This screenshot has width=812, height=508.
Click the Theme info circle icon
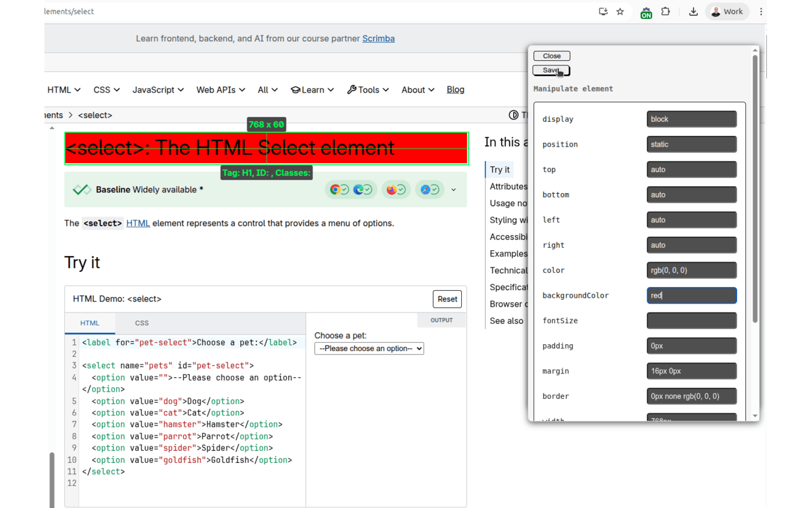(x=513, y=115)
